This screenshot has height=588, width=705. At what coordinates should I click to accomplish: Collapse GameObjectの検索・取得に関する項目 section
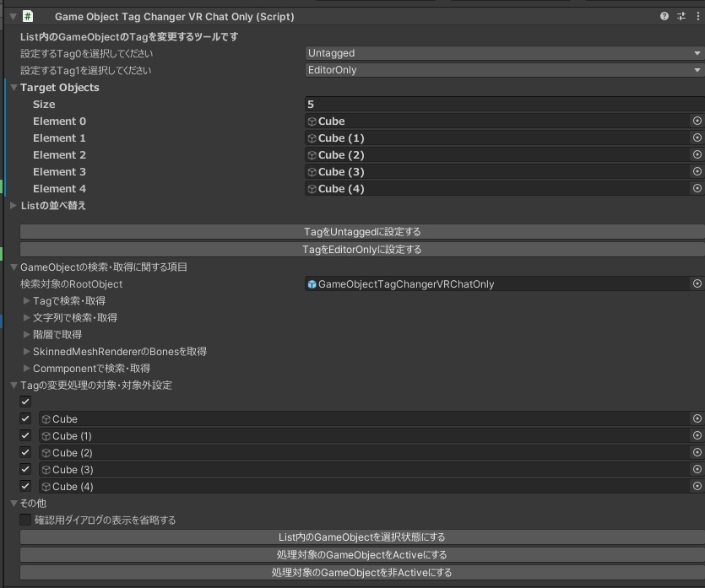pos(14,267)
